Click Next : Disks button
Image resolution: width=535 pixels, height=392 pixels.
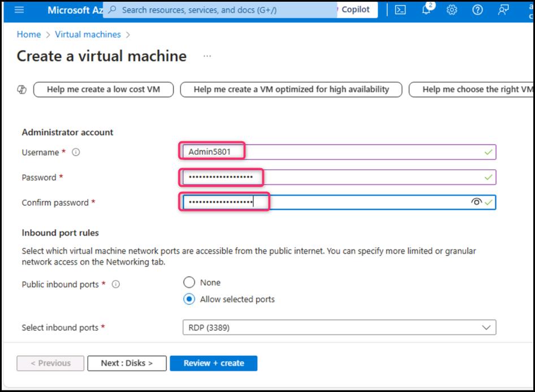tap(127, 363)
